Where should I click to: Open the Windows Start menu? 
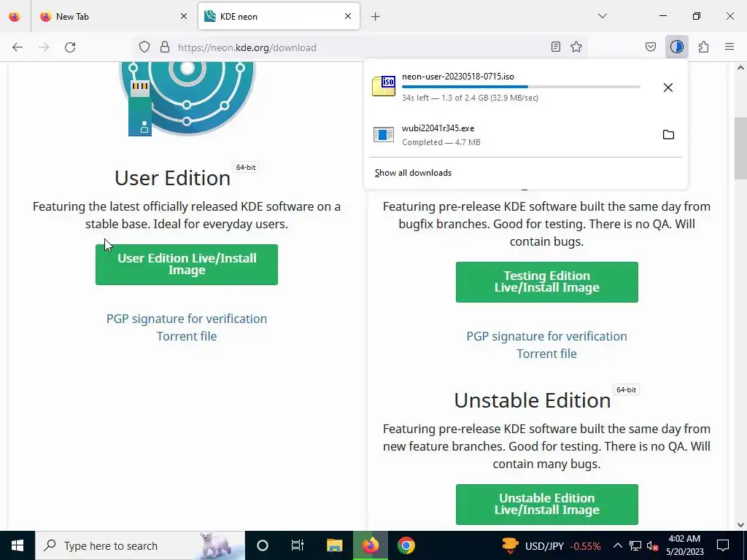(18, 545)
